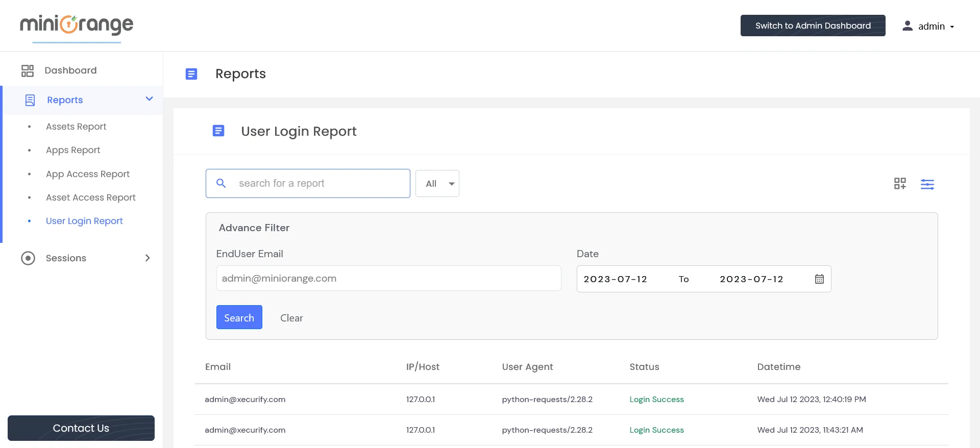Click the magnifier icon in search box
This screenshot has height=448, width=980.
coord(221,183)
